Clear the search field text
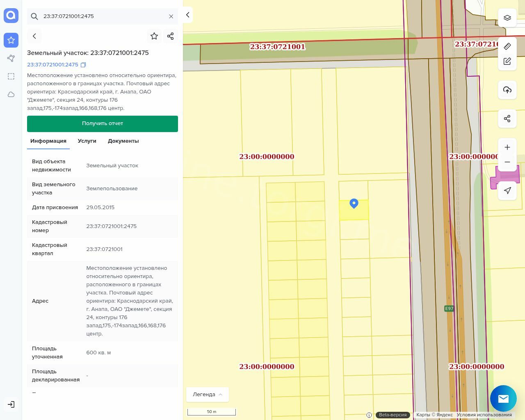525x420 pixels. point(171,16)
